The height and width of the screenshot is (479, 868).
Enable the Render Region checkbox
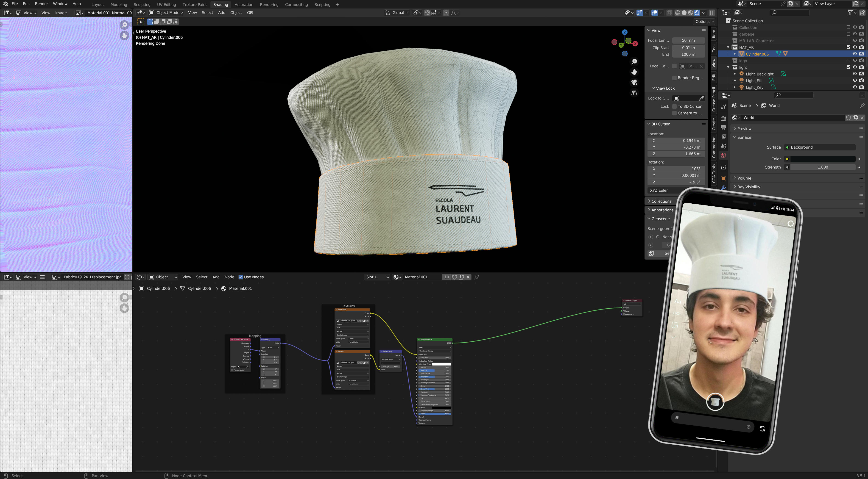674,78
